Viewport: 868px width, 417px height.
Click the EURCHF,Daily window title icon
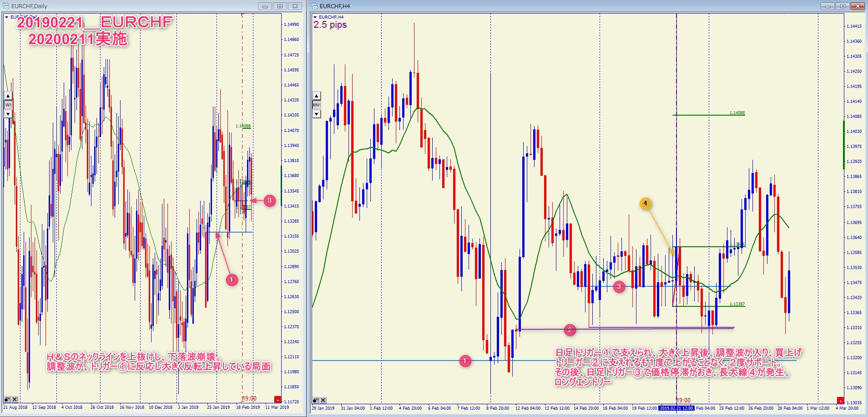pyautogui.click(x=6, y=6)
